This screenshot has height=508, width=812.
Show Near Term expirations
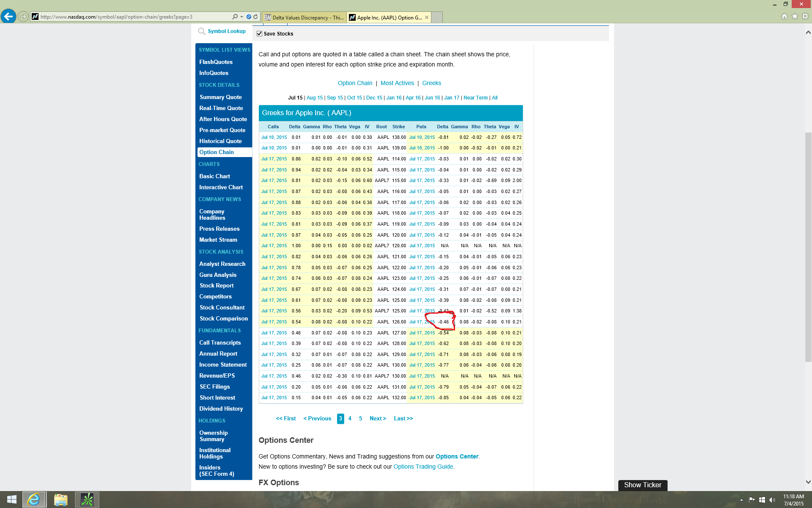(x=475, y=98)
